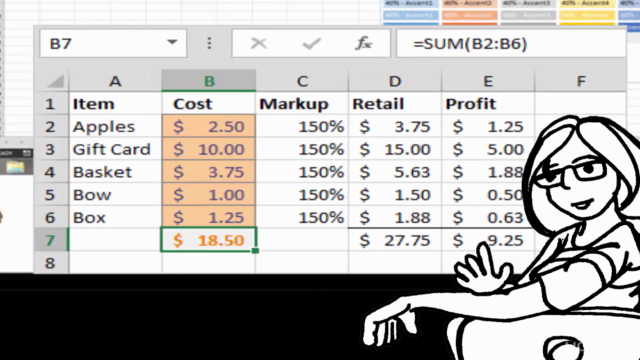Select column B header
The width and height of the screenshot is (640, 360).
pos(209,81)
